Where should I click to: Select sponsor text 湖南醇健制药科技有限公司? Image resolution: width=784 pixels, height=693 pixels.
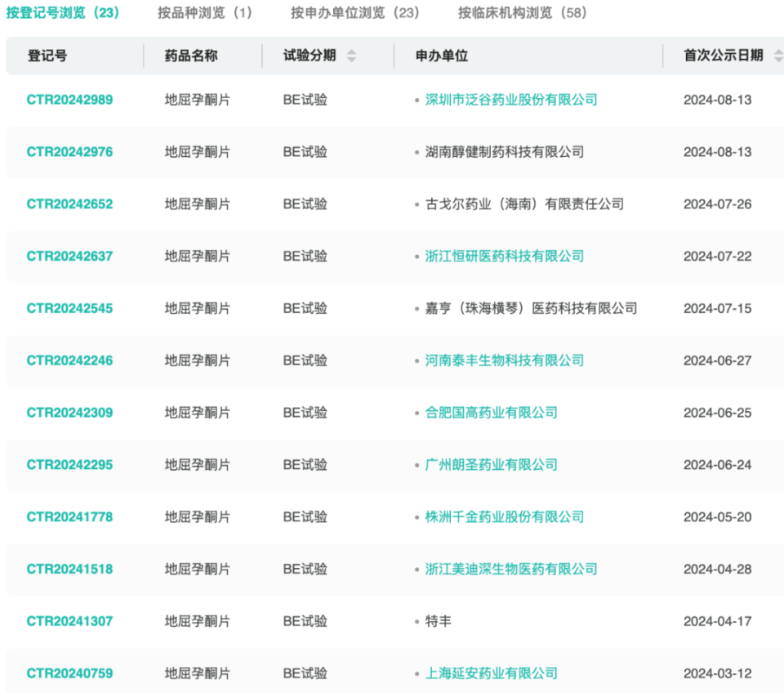point(505,152)
